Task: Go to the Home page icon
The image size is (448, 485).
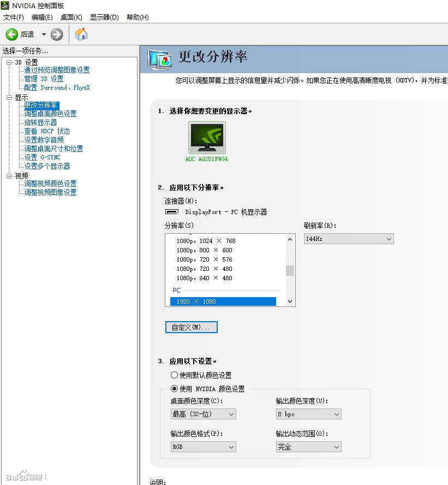Action: point(81,34)
